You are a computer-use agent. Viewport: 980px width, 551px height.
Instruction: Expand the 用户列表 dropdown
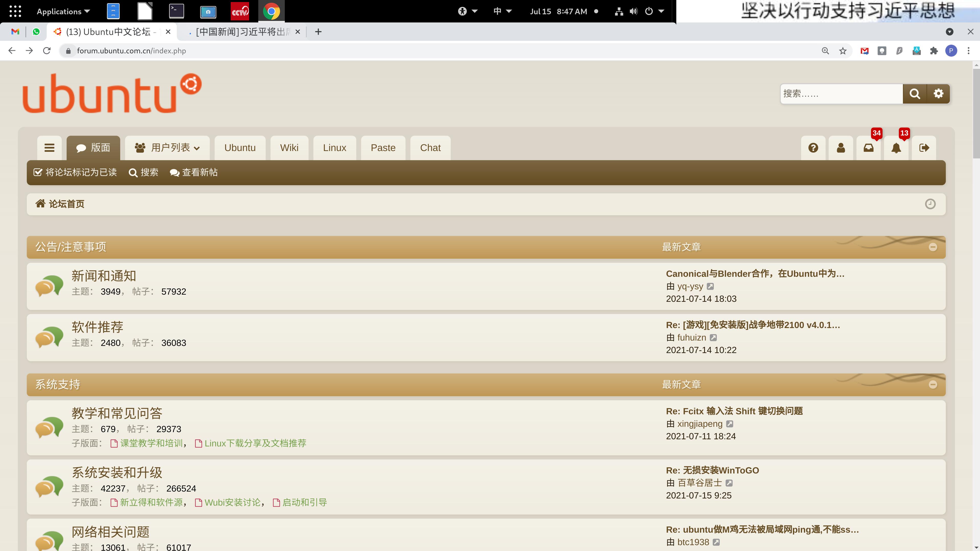(x=167, y=148)
